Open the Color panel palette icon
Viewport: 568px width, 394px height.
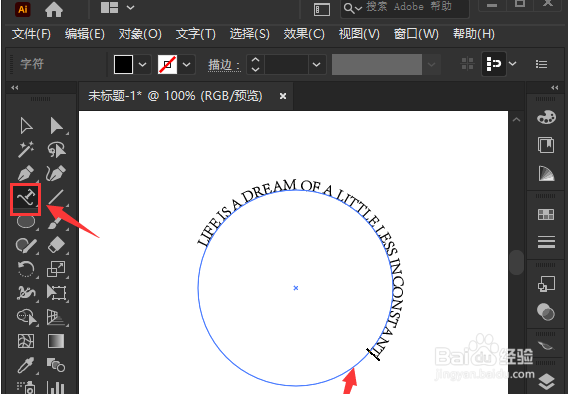[546, 117]
